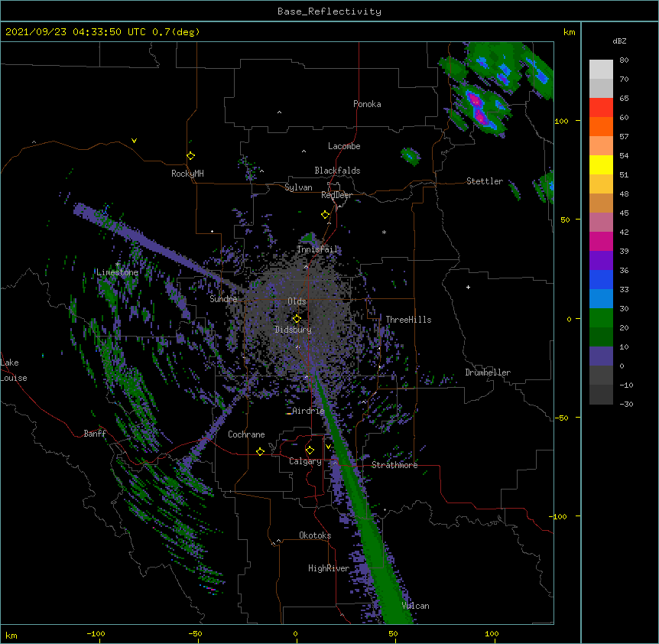Click the white asterisk above Limestone label

[x=118, y=265]
